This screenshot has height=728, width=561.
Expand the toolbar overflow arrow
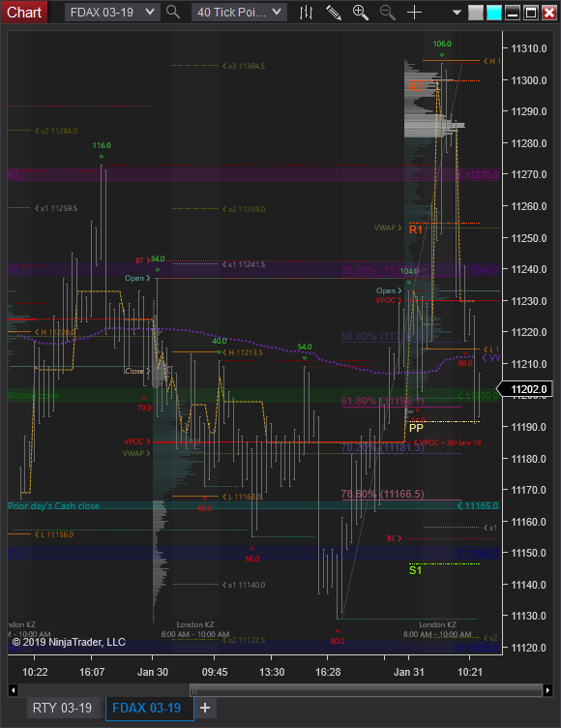coord(457,13)
